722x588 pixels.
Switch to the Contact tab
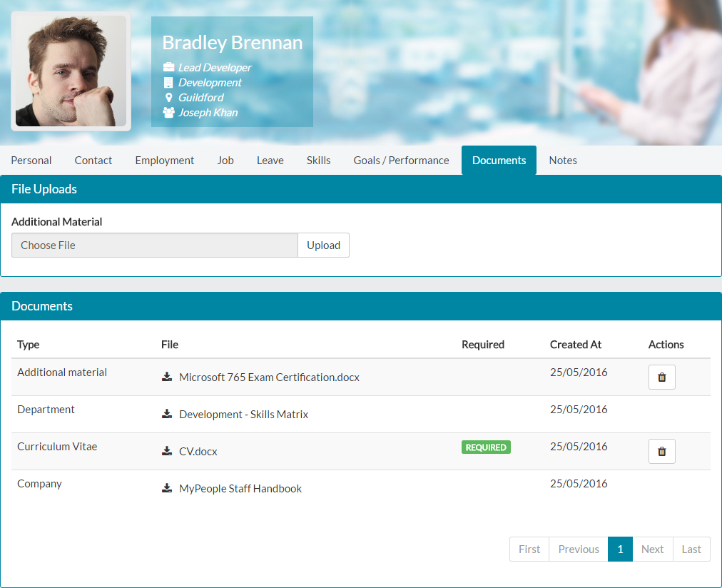point(93,161)
